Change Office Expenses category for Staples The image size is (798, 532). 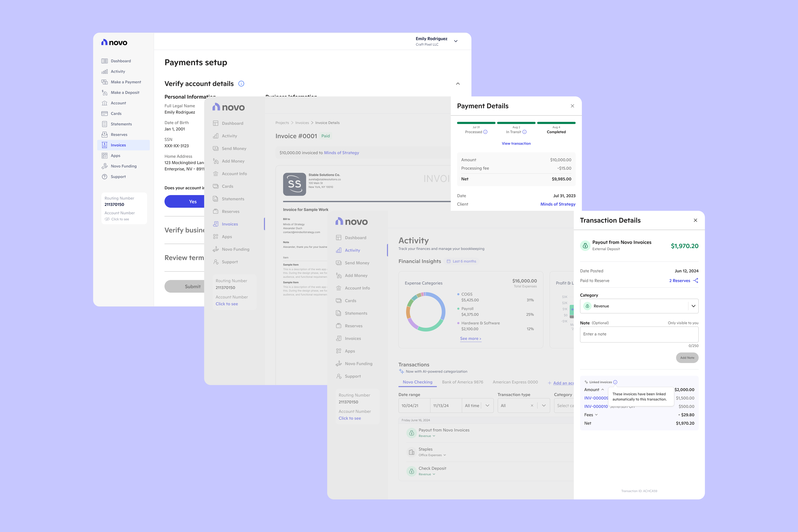point(432,455)
